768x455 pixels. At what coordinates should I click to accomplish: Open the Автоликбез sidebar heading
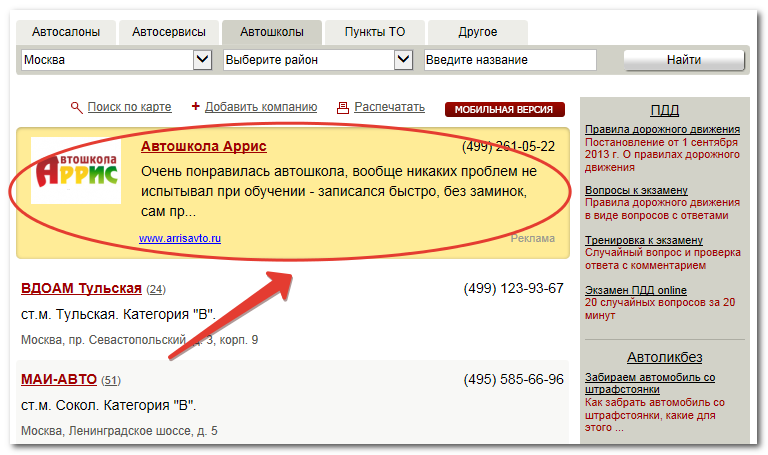point(665,358)
